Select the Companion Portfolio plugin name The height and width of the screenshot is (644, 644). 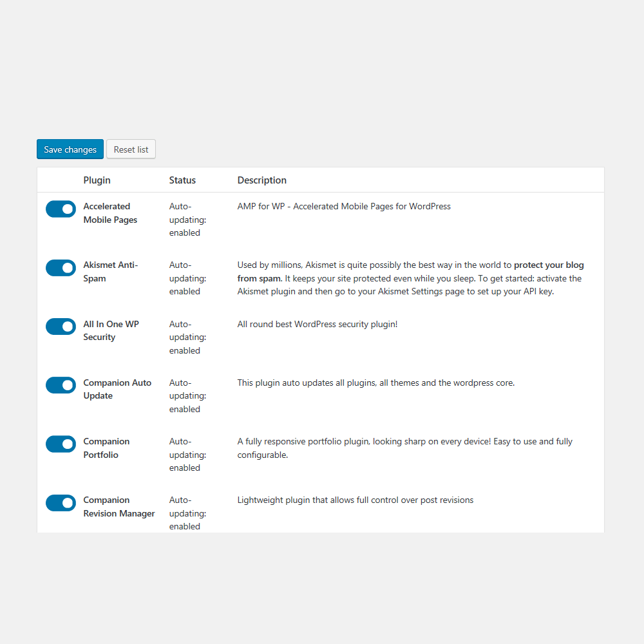click(x=106, y=448)
